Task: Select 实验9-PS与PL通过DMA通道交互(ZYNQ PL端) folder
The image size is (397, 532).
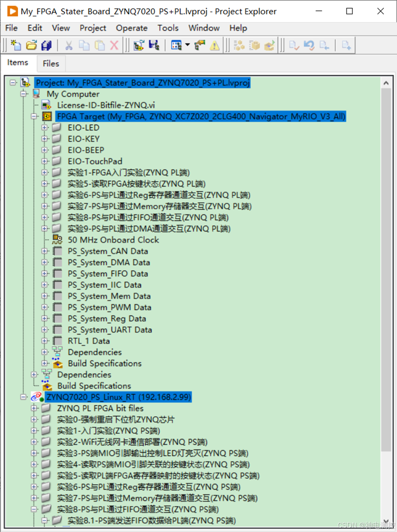Action: (x=149, y=229)
